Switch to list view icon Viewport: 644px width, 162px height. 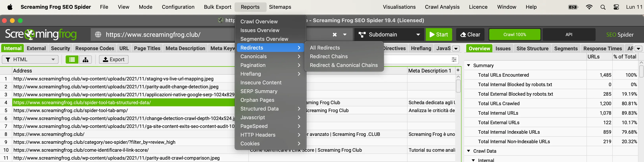click(x=72, y=59)
